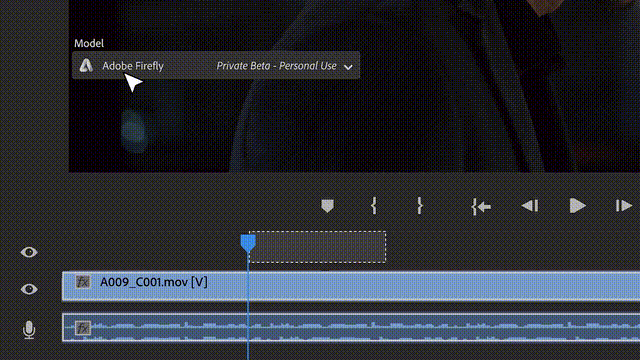Click the blue playhead marker
Viewport: 640px width, 360px height.
click(x=248, y=242)
